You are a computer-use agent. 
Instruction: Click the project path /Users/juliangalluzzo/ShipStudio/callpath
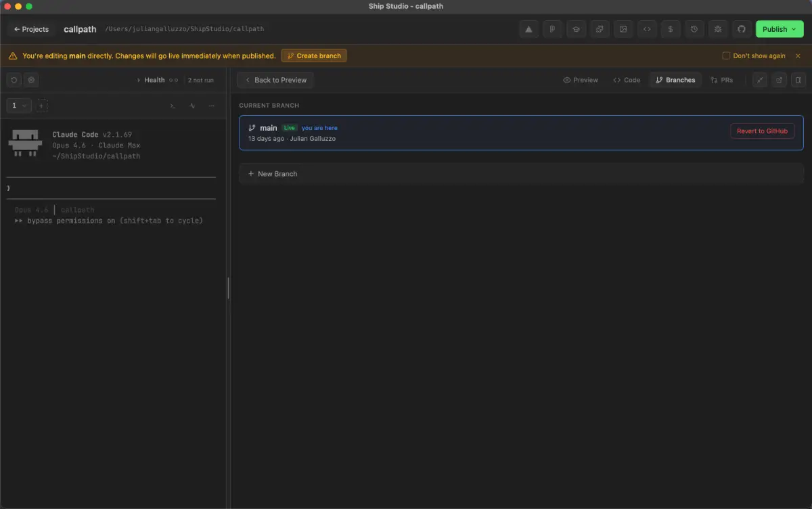point(184,29)
